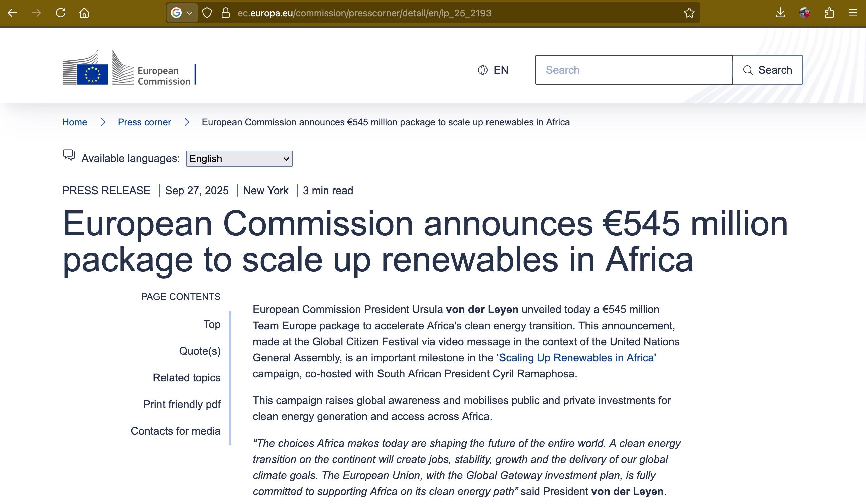Click into the site Search field
This screenshot has width=866, height=504.
click(x=633, y=70)
